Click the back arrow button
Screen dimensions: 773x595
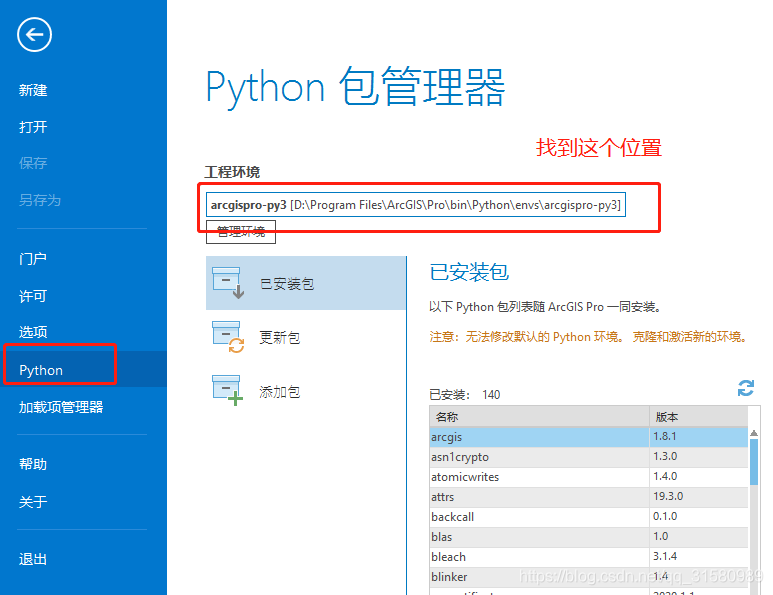point(34,35)
